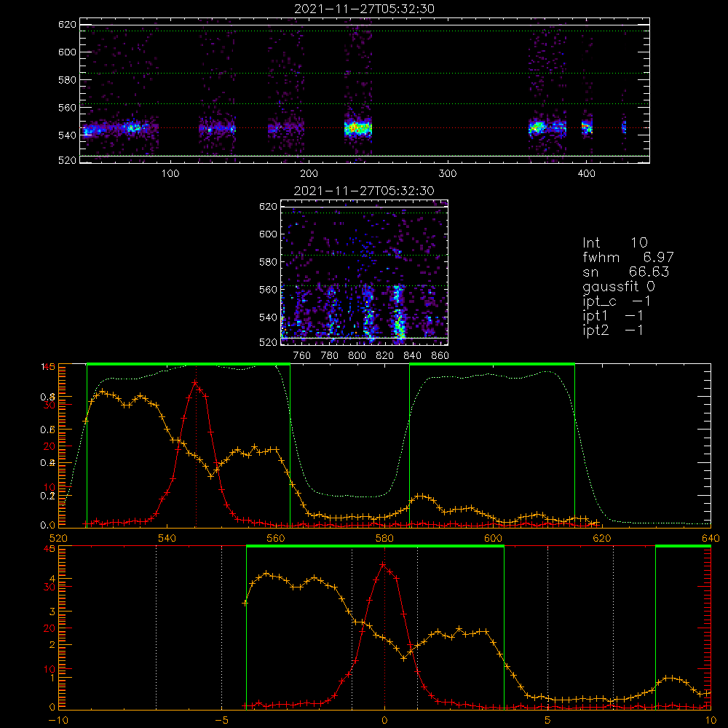
Task: Click x-axis label 520 of the profile plot
Action: pyautogui.click(x=58, y=539)
